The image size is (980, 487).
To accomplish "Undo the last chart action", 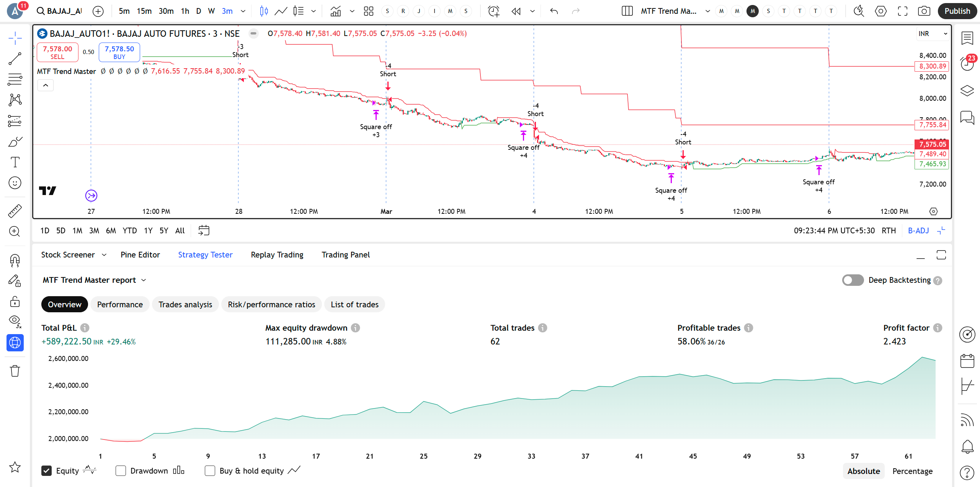I will [554, 11].
